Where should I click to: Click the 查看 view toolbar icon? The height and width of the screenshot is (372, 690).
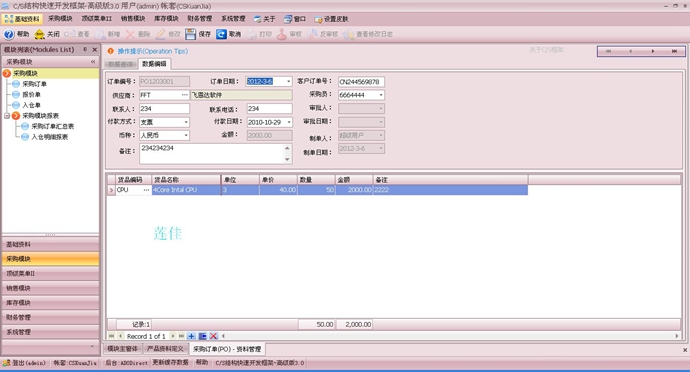tap(70, 34)
